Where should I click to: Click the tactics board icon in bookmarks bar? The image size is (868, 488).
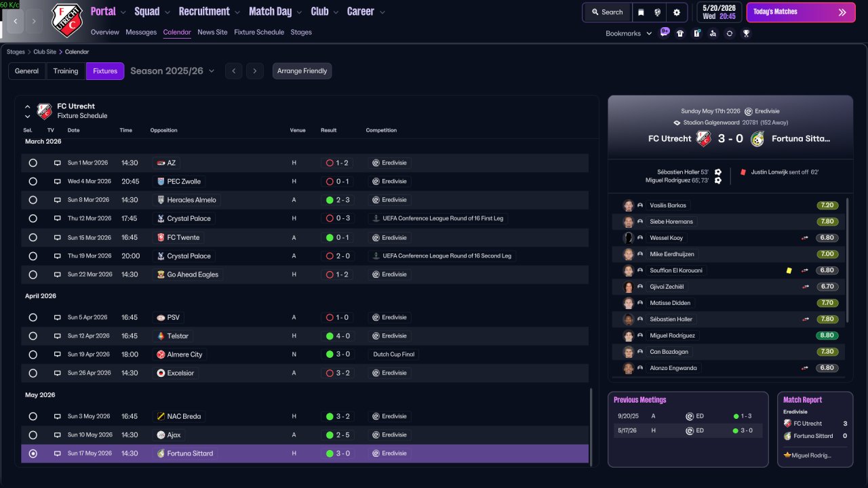click(696, 33)
